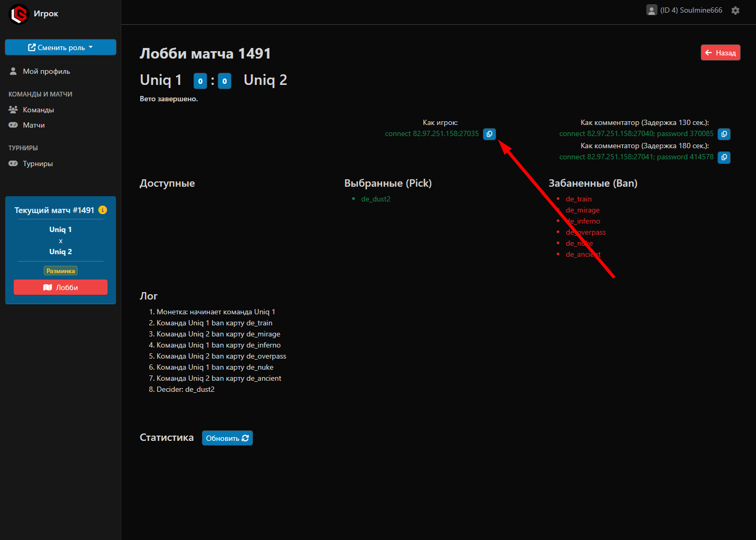
Task: Copy the player connect command
Action: [x=489, y=134]
